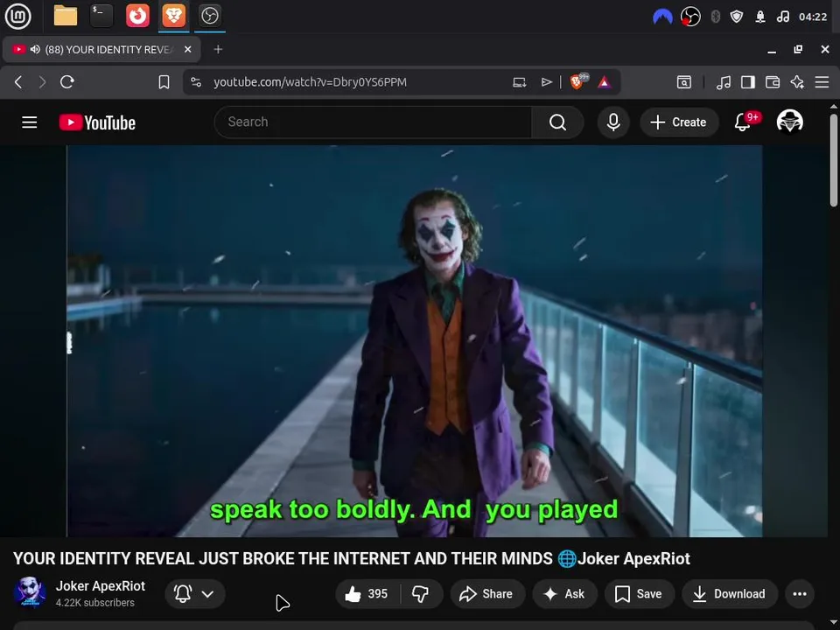The height and width of the screenshot is (630, 840).
Task: Switch to the Brave browser taskbar icon
Action: click(173, 16)
